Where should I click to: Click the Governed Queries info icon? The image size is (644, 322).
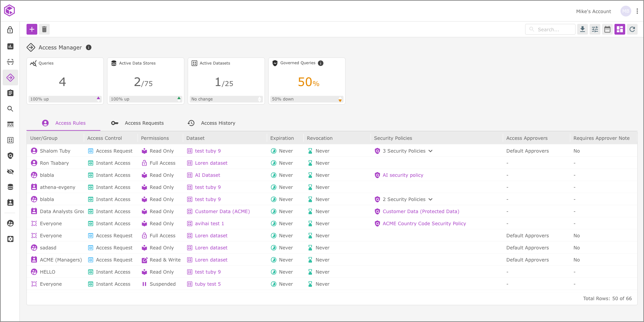click(x=321, y=63)
